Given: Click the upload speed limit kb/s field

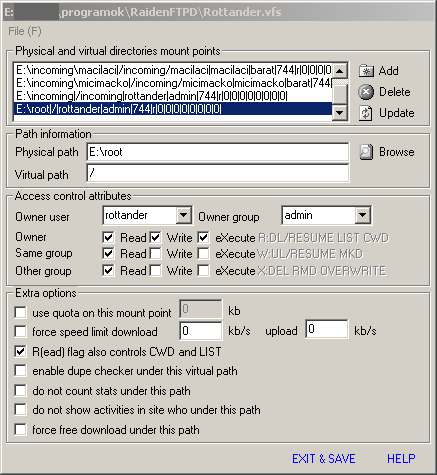Looking at the screenshot, I should (327, 329).
